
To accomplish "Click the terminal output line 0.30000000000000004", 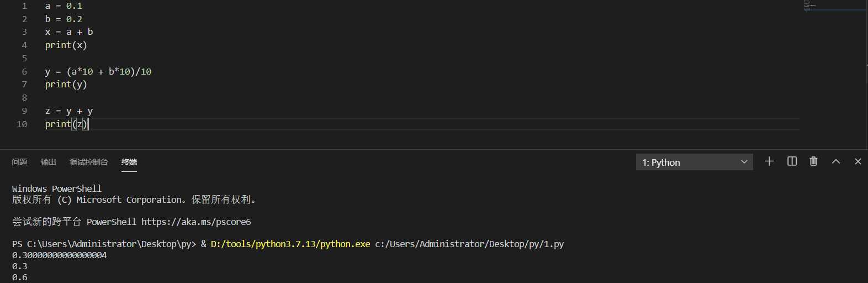I will click(60, 255).
